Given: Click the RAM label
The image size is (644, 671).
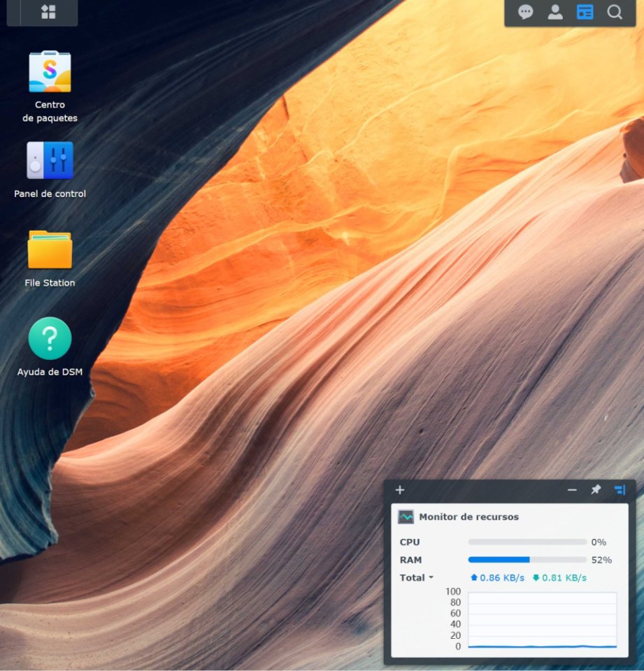Looking at the screenshot, I should [x=410, y=560].
